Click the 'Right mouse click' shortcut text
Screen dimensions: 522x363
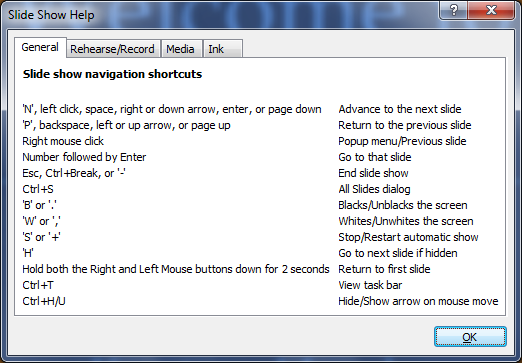click(x=63, y=141)
